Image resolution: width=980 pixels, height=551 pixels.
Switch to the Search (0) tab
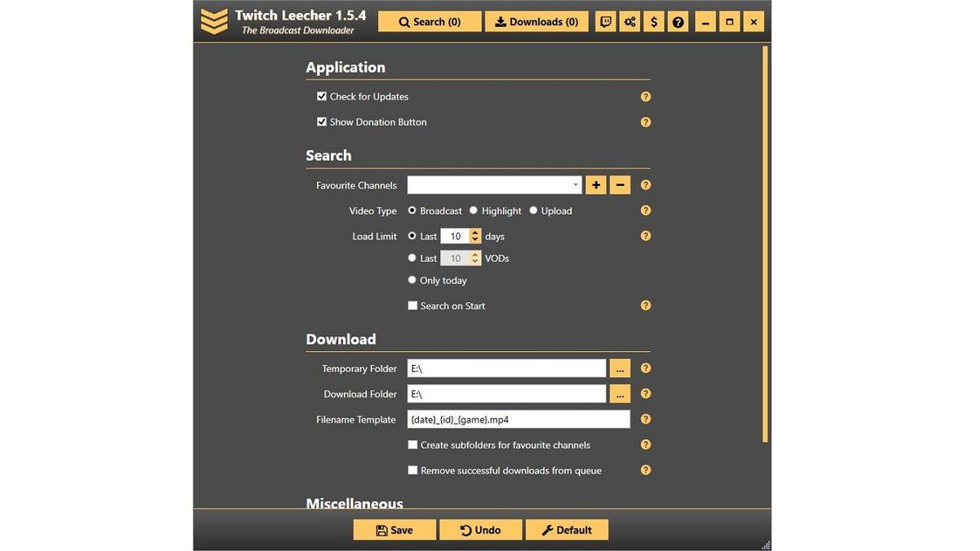click(430, 21)
